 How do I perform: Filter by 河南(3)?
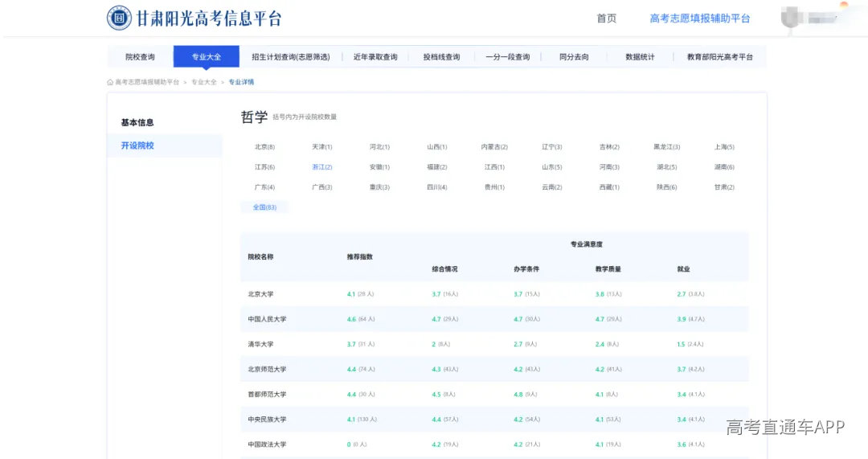coord(609,166)
